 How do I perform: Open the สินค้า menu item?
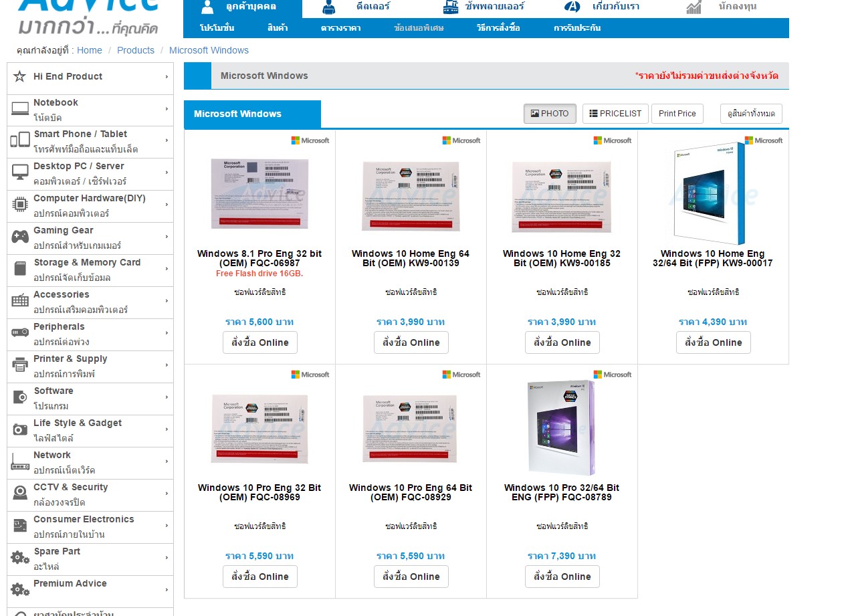278,28
